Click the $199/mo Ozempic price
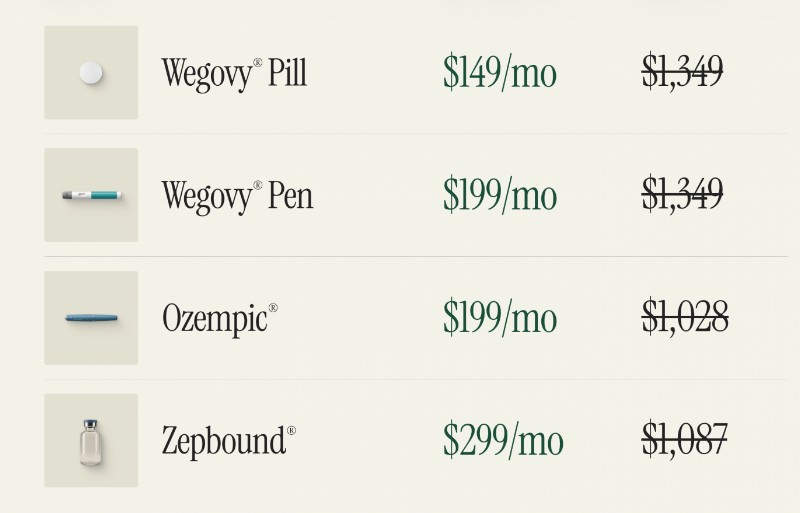Image resolution: width=800 pixels, height=513 pixels. (500, 318)
